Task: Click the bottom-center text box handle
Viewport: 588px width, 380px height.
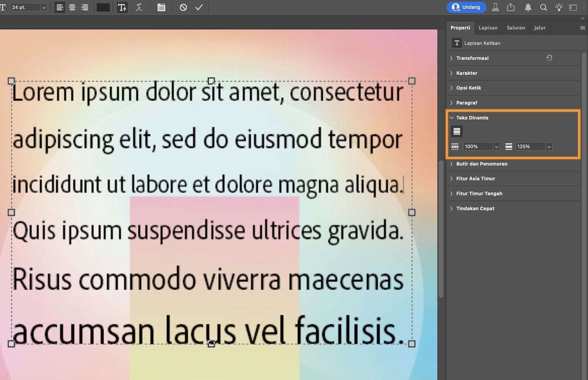Action: coord(211,344)
